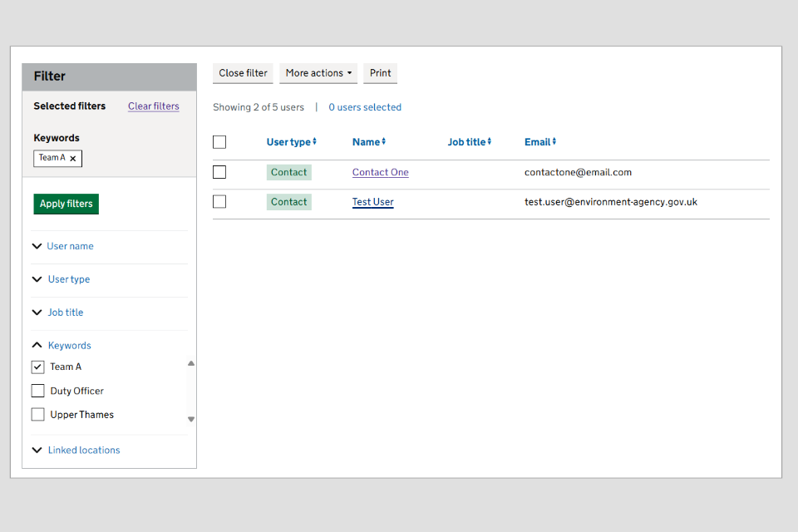Tick the Upper Thames checkbox
The width and height of the screenshot is (798, 532).
click(x=37, y=415)
